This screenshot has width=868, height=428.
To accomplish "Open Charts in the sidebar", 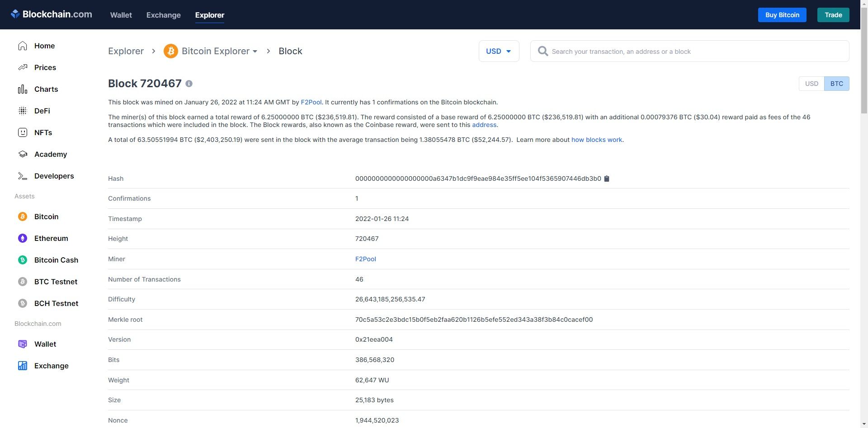I will [46, 89].
